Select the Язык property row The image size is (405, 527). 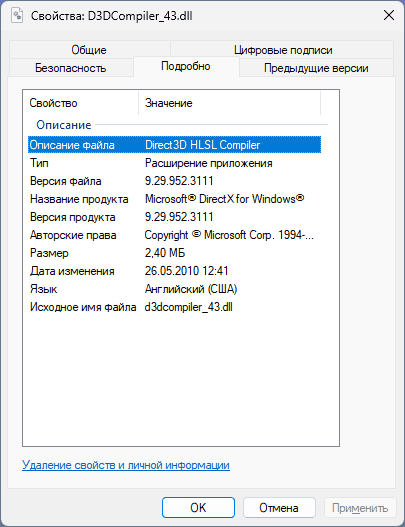pyautogui.click(x=174, y=289)
